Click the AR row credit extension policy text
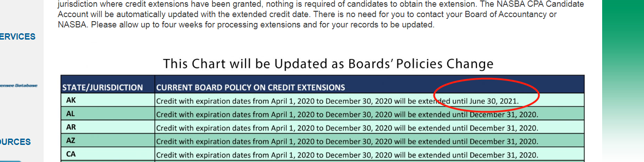This screenshot has height=162, width=644. (x=347, y=128)
